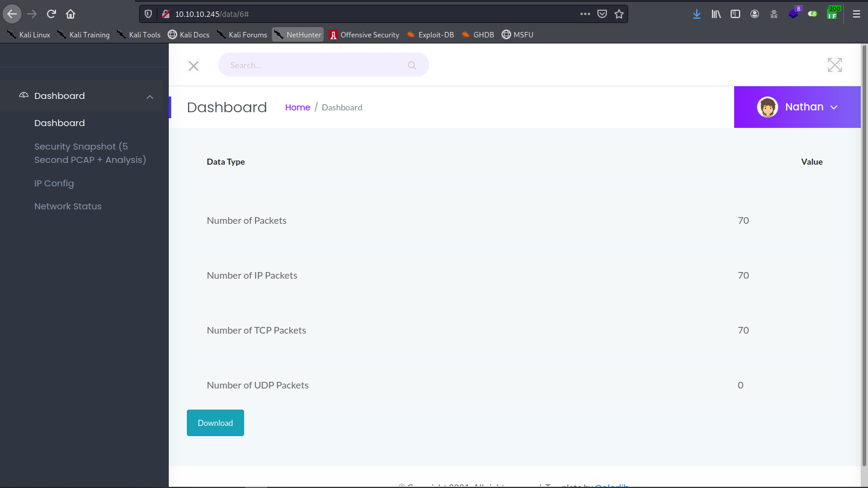Go back with the browser back arrow
The height and width of the screenshot is (488, 868).
tap(12, 13)
